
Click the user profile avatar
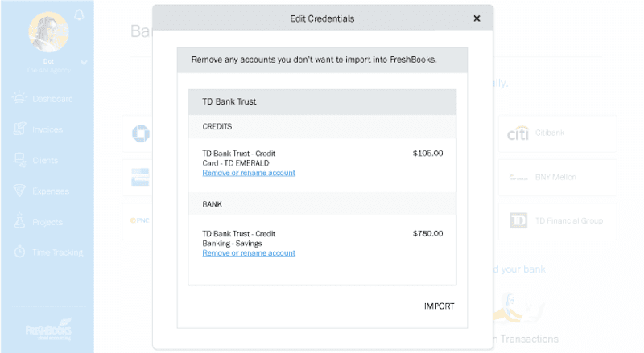coord(47,32)
